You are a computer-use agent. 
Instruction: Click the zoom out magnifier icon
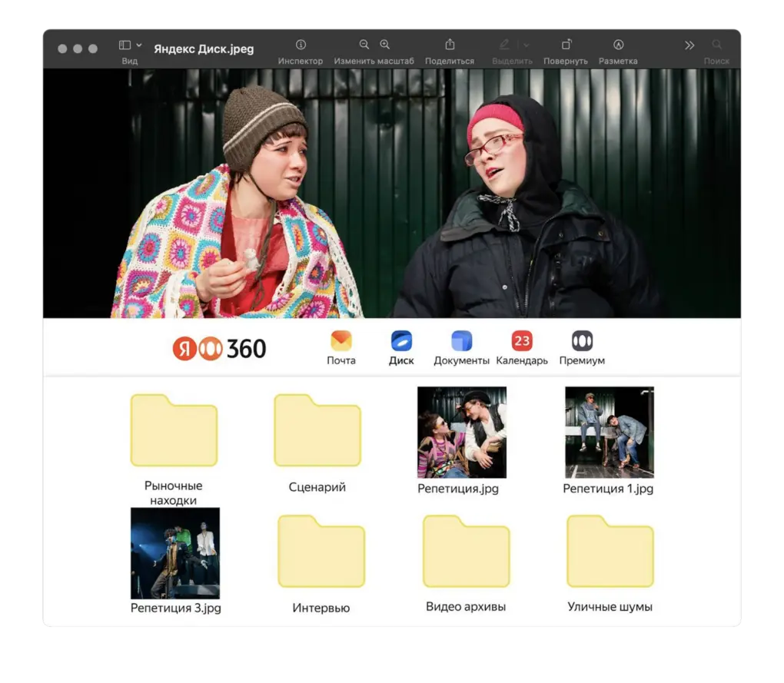(x=364, y=45)
